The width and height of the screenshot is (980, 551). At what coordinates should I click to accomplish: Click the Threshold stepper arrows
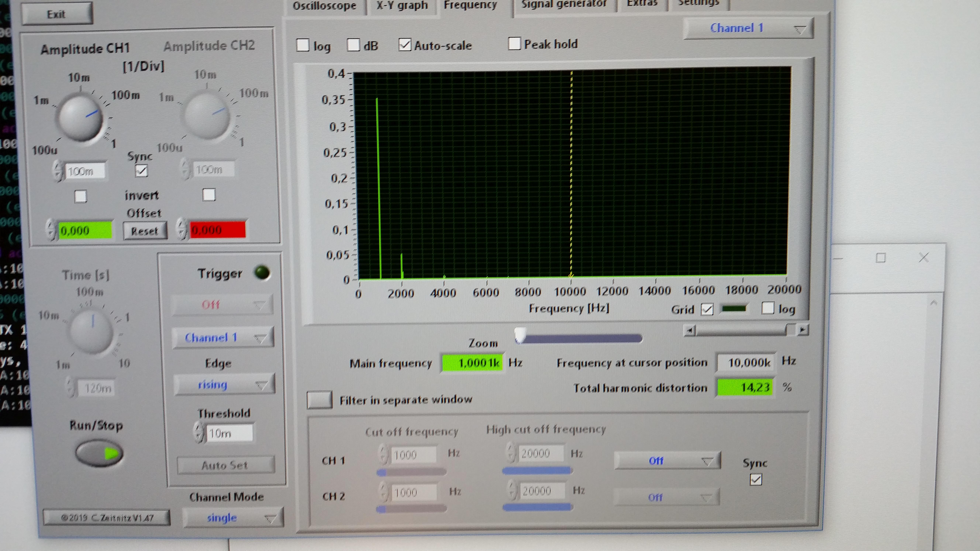point(199,433)
